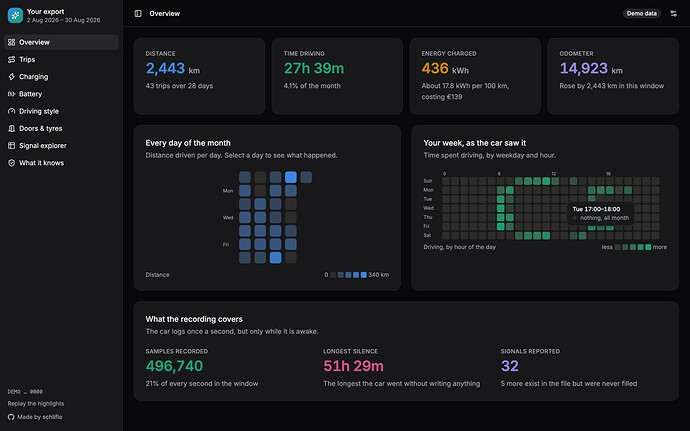Click the Mon 20:00 cell in the weekly heatmap

(628, 190)
